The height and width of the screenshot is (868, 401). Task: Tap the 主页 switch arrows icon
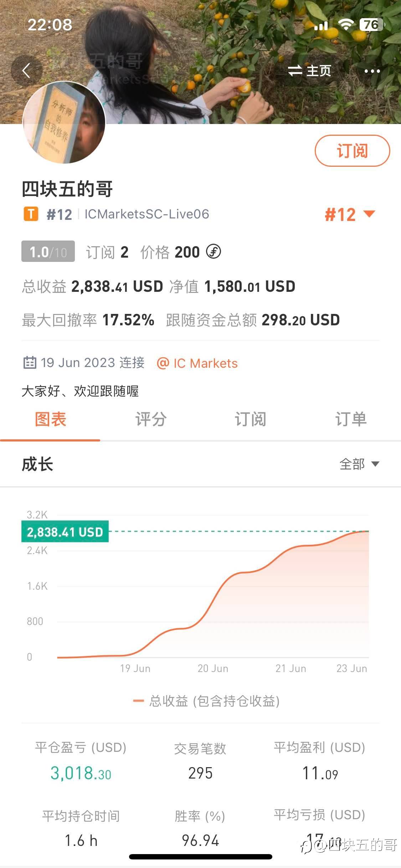(x=295, y=71)
